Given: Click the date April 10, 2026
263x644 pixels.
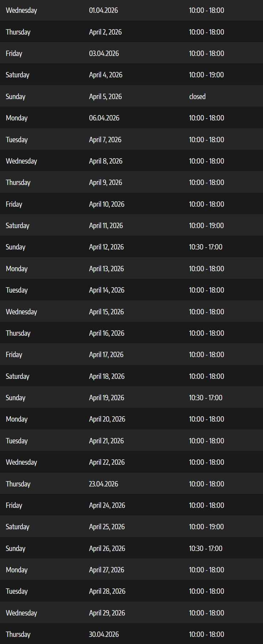Looking at the screenshot, I should pos(106,204).
